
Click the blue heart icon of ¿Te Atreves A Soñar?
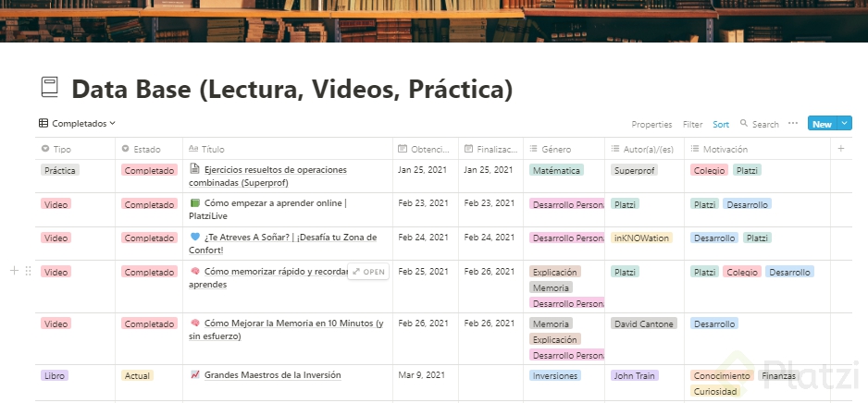(x=194, y=238)
